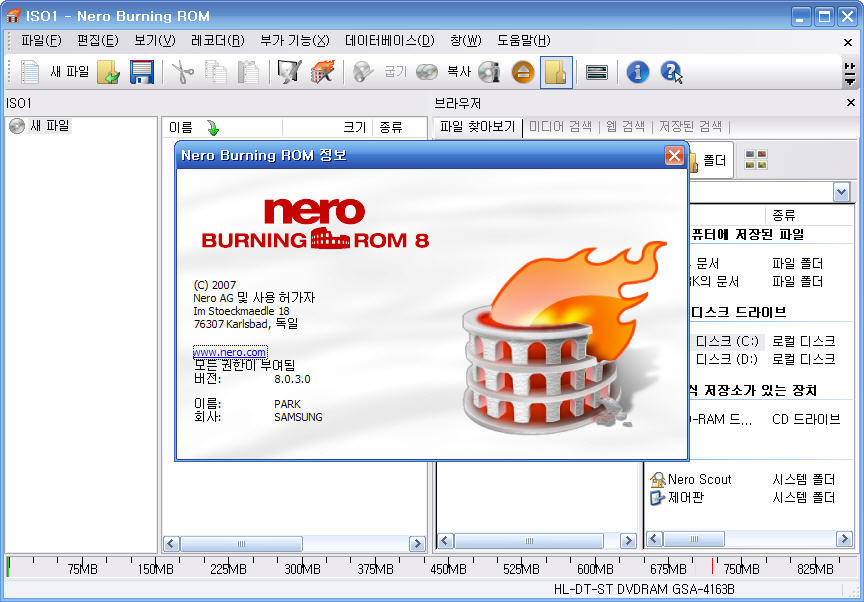Close the Nero Burning ROM 정보 dialog
The width and height of the screenshot is (864, 602).
pyautogui.click(x=674, y=156)
